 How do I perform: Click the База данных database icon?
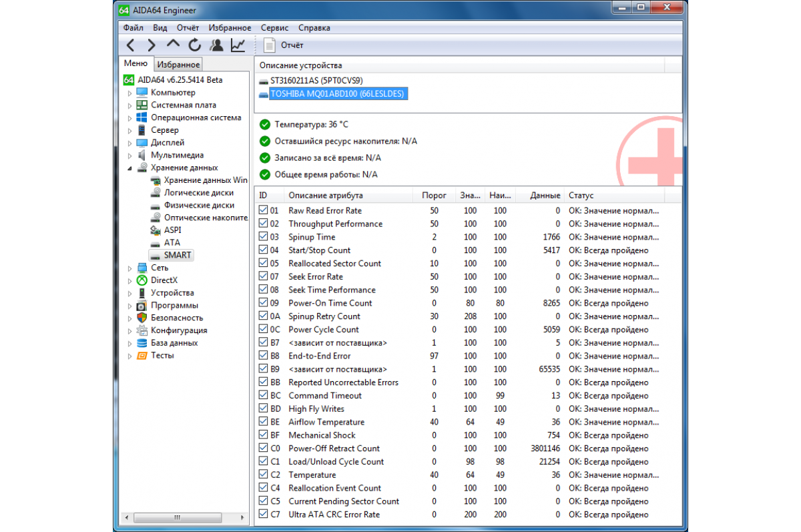142,342
